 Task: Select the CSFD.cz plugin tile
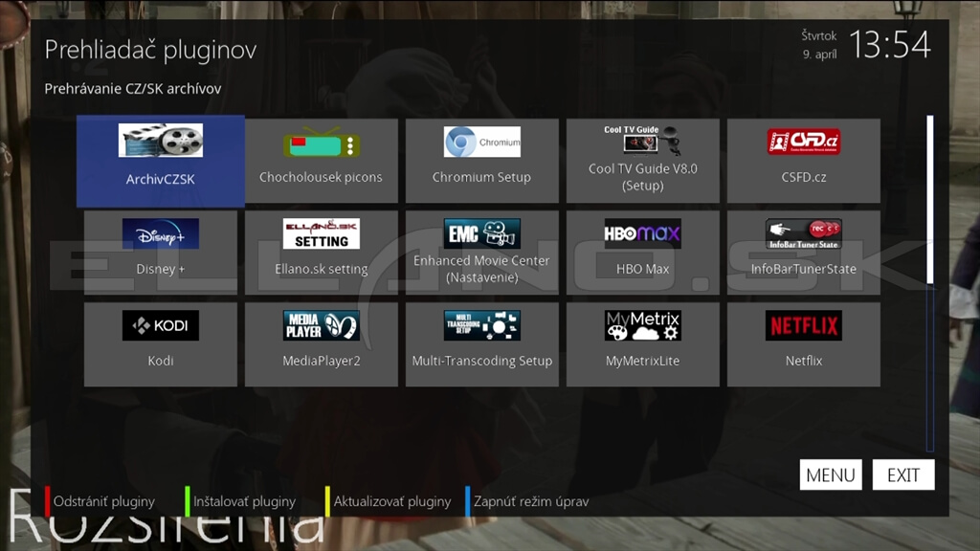click(803, 161)
